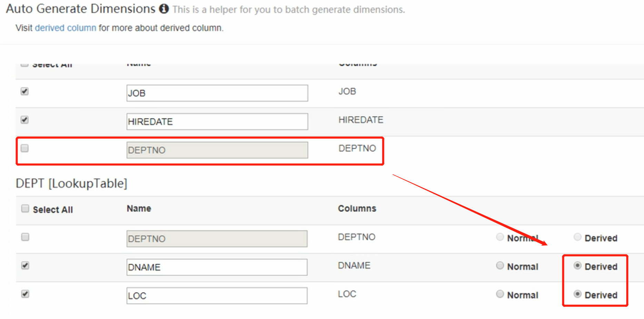The width and height of the screenshot is (644, 319).
Task: Check the DEPTNO checkbox in the DEPT lookup table
Action: (x=25, y=237)
